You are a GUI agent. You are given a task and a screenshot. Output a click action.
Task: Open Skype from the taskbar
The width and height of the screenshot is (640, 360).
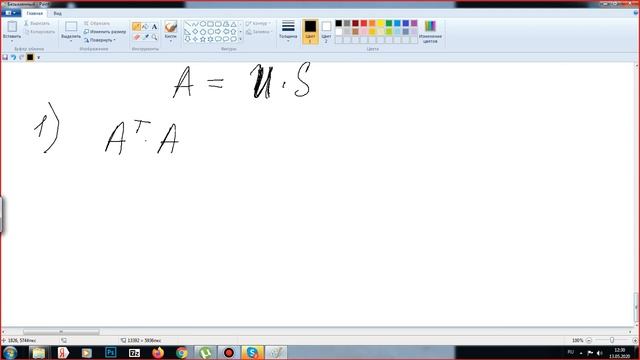click(252, 352)
